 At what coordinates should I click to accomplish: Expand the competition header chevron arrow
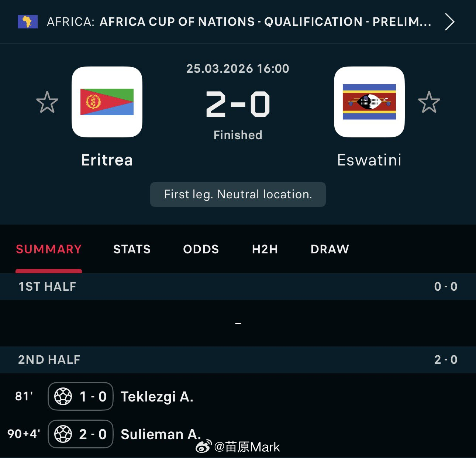tap(449, 22)
